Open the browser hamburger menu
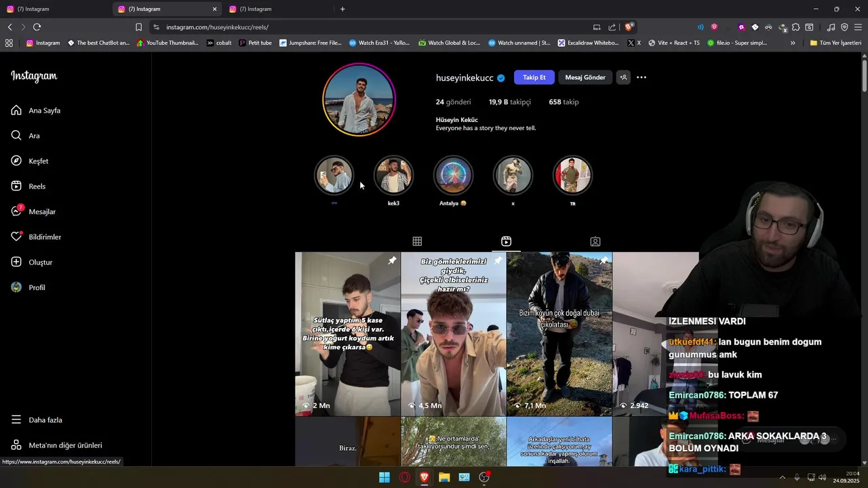 [858, 27]
